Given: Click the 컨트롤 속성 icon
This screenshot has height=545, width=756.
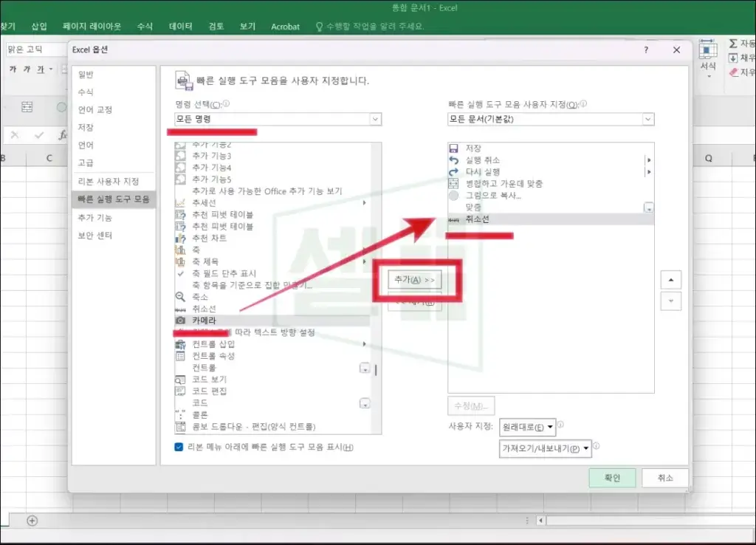Looking at the screenshot, I should 180,356.
